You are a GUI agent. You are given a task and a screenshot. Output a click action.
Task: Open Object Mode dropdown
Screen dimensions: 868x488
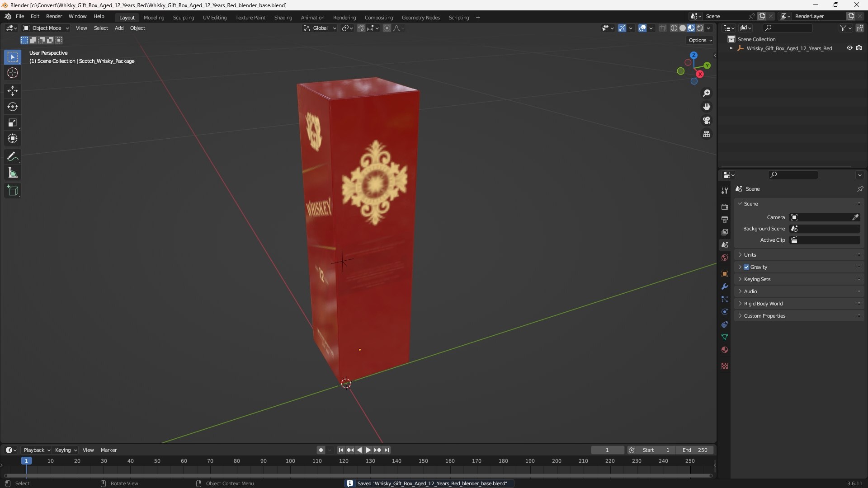(x=46, y=28)
